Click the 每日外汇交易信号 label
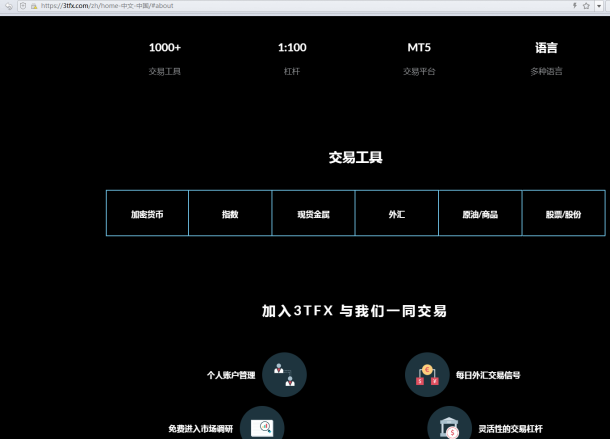 [488, 375]
